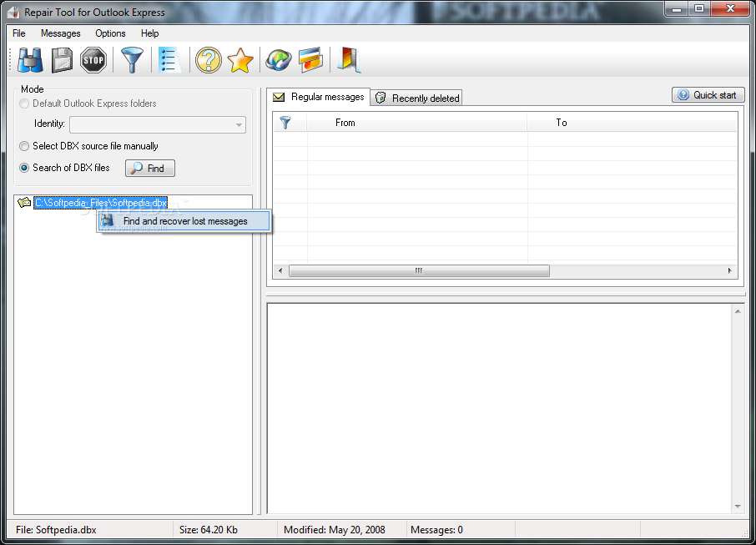Screen dimensions: 756x545
Task: Open the Identity dropdown
Action: [x=158, y=124]
